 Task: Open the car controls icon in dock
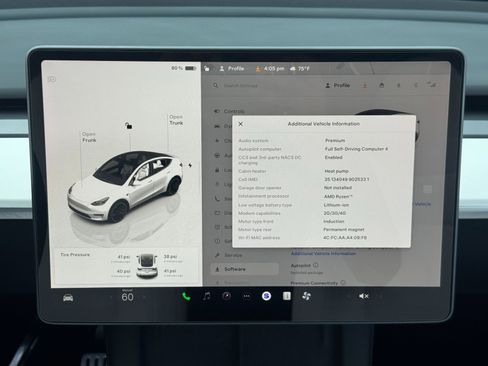(x=68, y=297)
